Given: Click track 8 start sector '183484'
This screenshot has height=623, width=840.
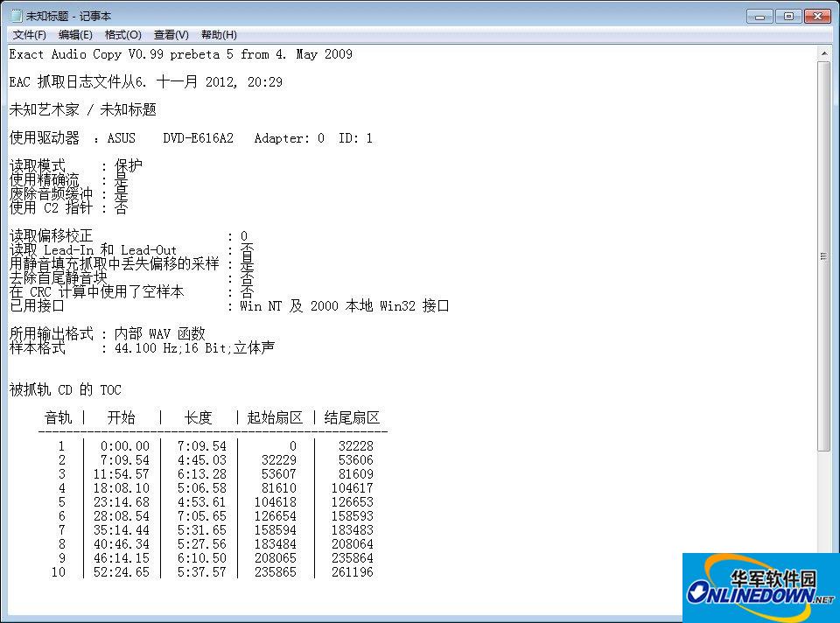Looking at the screenshot, I should pyautogui.click(x=276, y=543).
